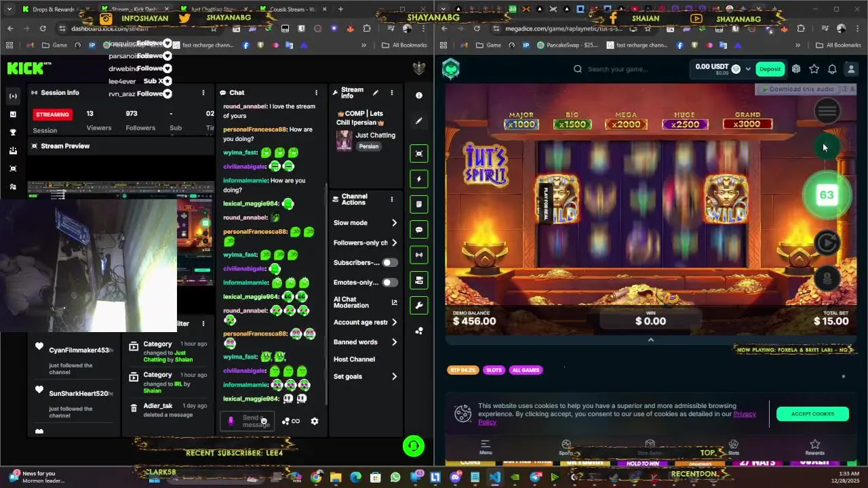Open Menu in Megadice bottom navigation
The image size is (868, 488).
[x=486, y=447]
